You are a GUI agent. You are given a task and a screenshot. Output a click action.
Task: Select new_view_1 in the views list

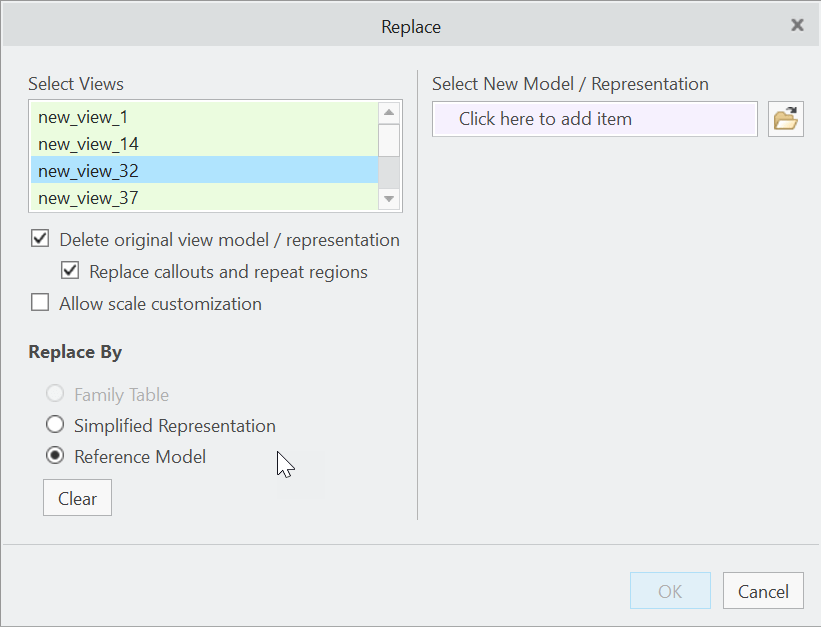(84, 117)
